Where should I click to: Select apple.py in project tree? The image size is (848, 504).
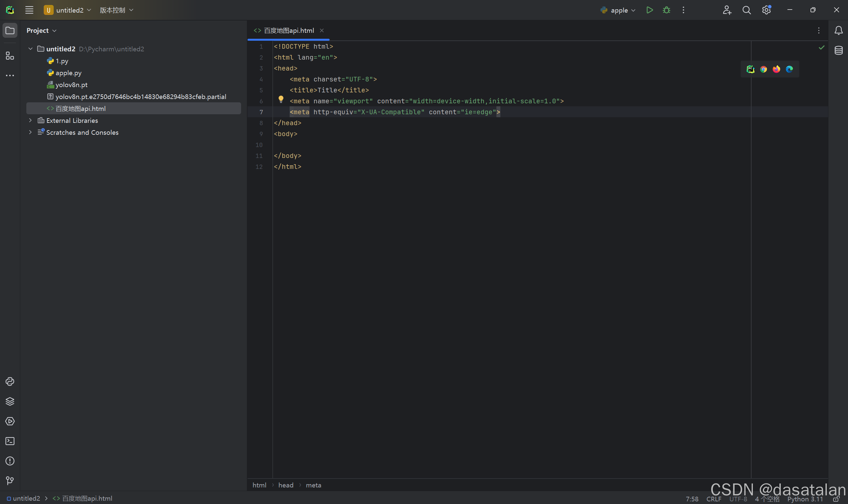pyautogui.click(x=68, y=73)
